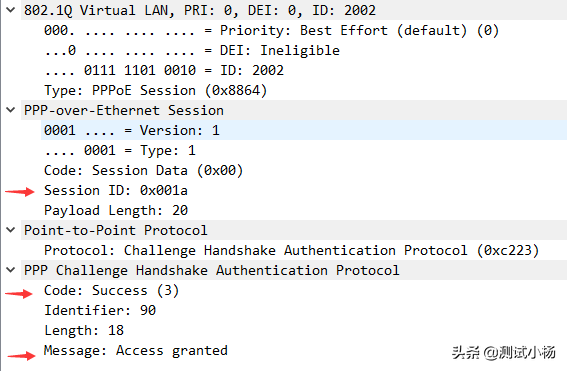Select the DEI: Ineligible field
This screenshot has height=371, width=567.
pyautogui.click(x=304, y=50)
